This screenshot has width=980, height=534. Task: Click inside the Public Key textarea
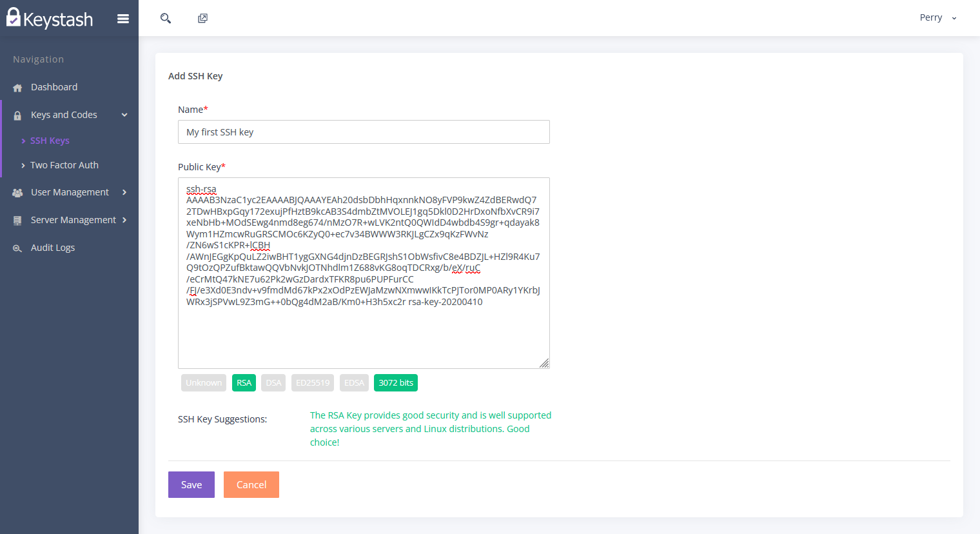point(364,273)
